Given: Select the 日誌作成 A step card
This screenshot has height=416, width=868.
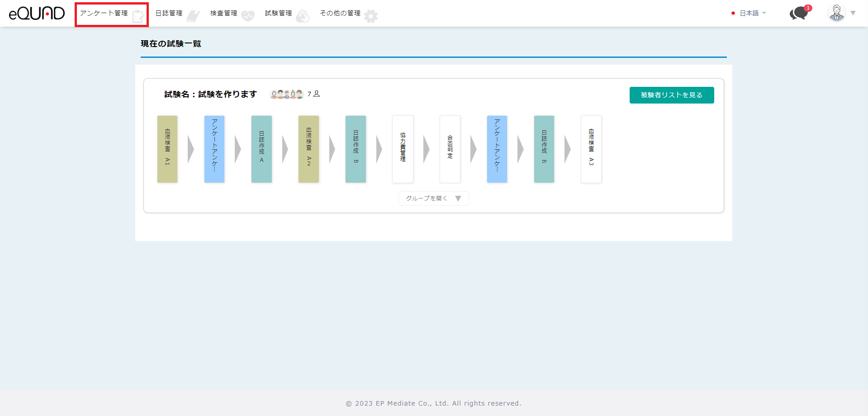Looking at the screenshot, I should click(261, 149).
